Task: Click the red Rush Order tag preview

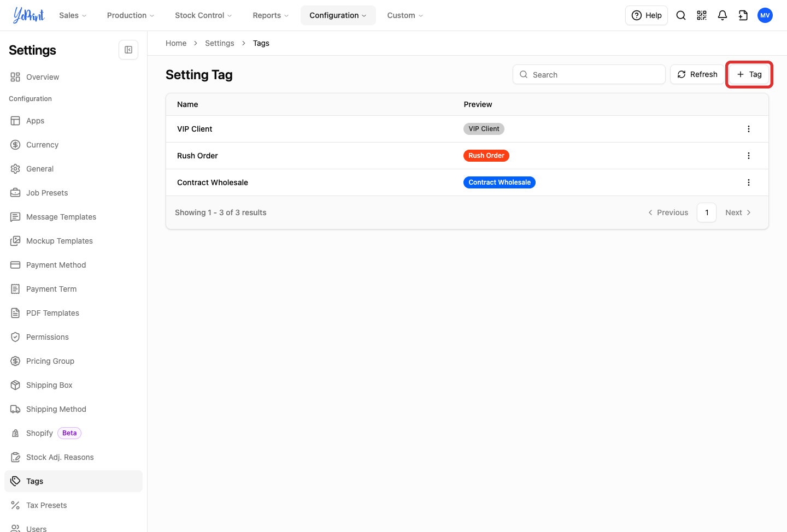Action: [x=486, y=156]
